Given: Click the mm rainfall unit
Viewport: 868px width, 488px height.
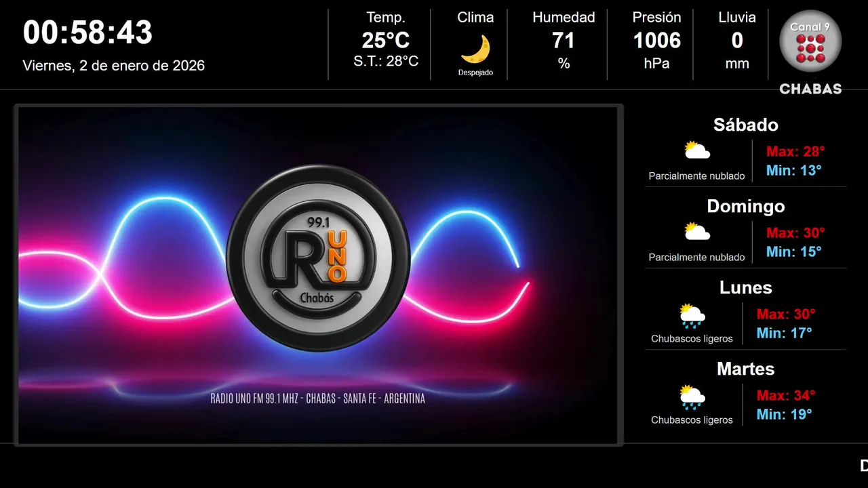Looking at the screenshot, I should coord(737,64).
